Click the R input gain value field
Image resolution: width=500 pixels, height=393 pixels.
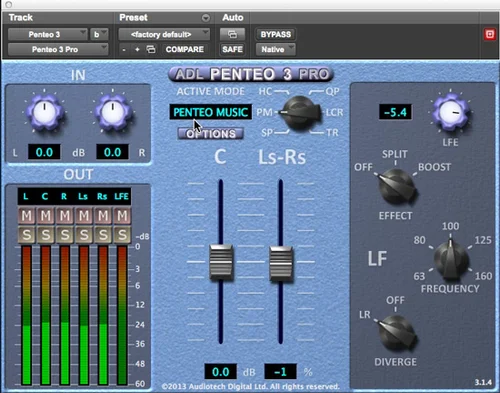[x=112, y=152]
